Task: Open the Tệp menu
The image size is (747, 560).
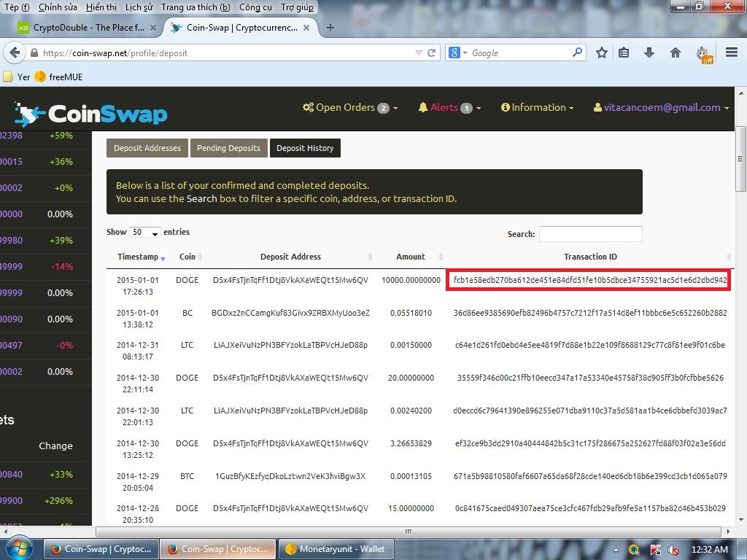Action: tap(17, 7)
